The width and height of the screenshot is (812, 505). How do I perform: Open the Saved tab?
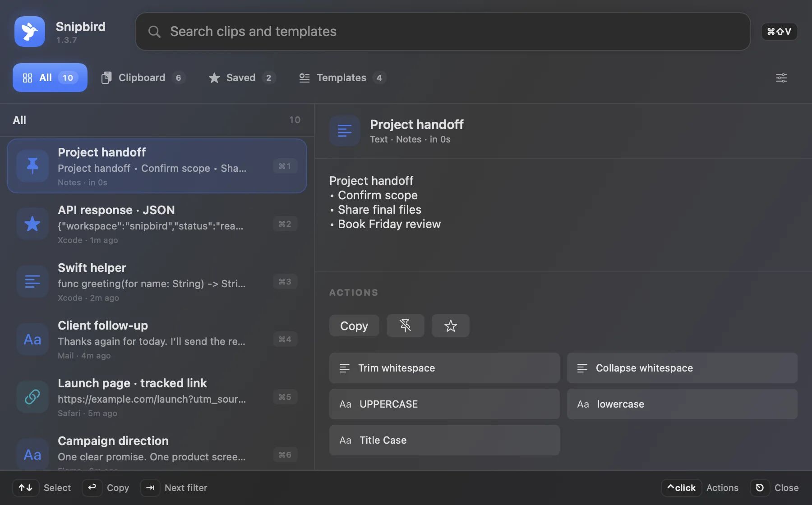click(242, 78)
